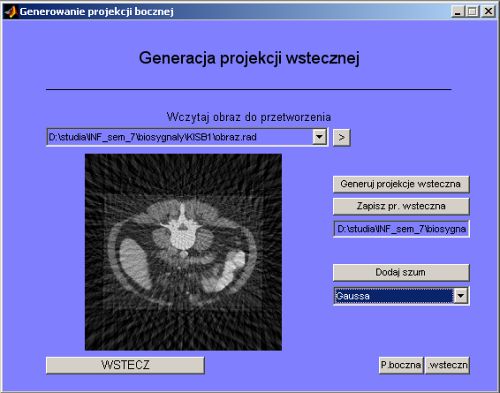The height and width of the screenshot is (393, 500).
Task: Click the reconstructed CT image
Action: 183,252
